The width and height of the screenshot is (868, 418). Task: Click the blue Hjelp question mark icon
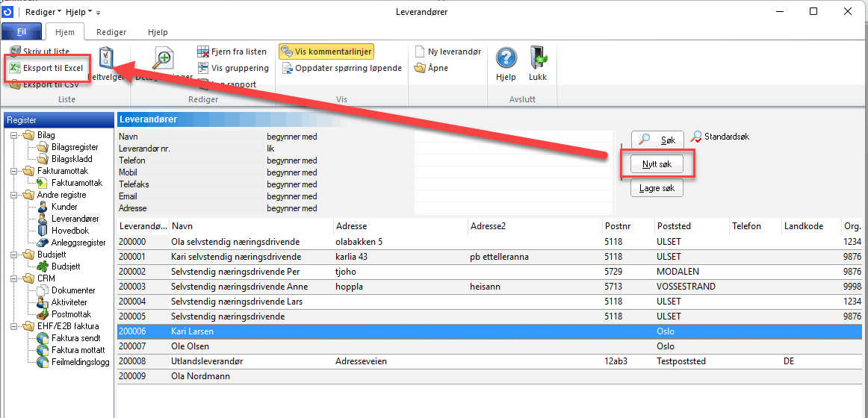coord(506,58)
